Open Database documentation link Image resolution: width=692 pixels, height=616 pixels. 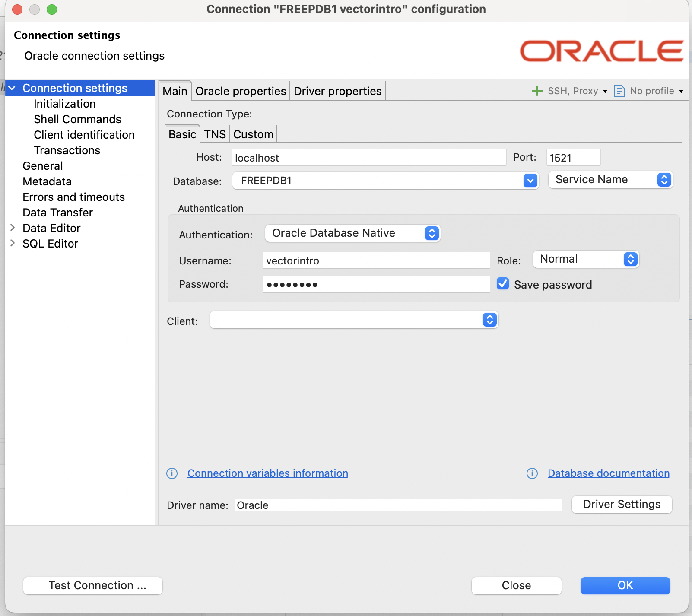tap(609, 473)
